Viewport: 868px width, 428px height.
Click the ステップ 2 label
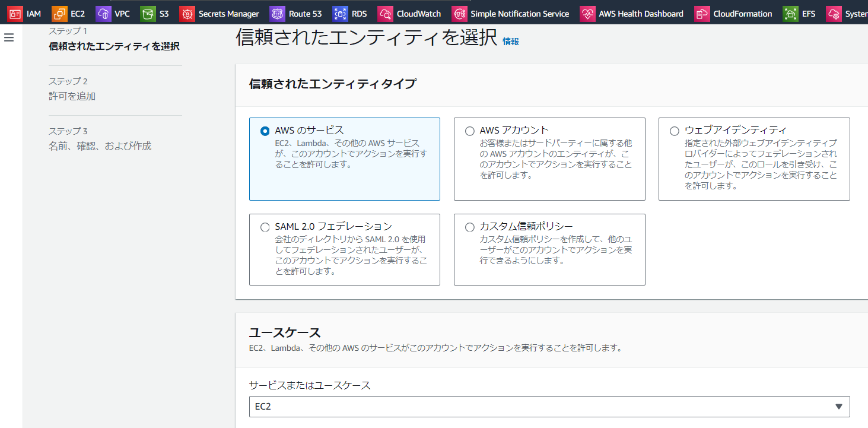click(68, 81)
